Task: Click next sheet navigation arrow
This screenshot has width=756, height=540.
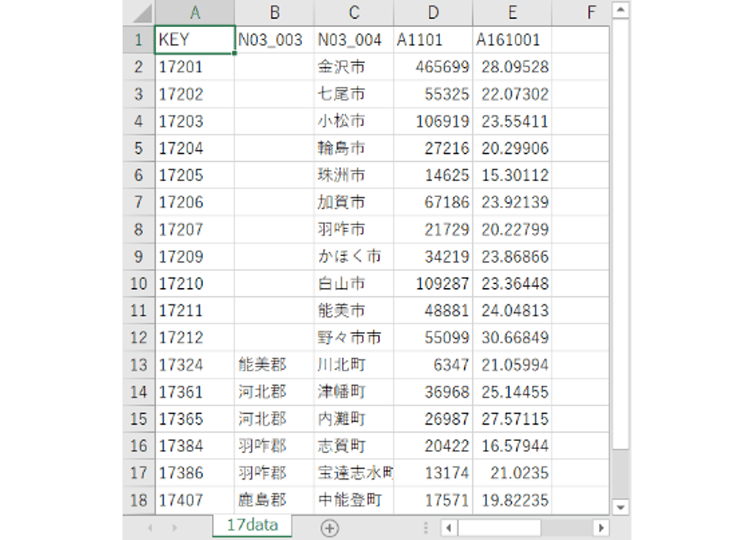Action: pyautogui.click(x=174, y=528)
